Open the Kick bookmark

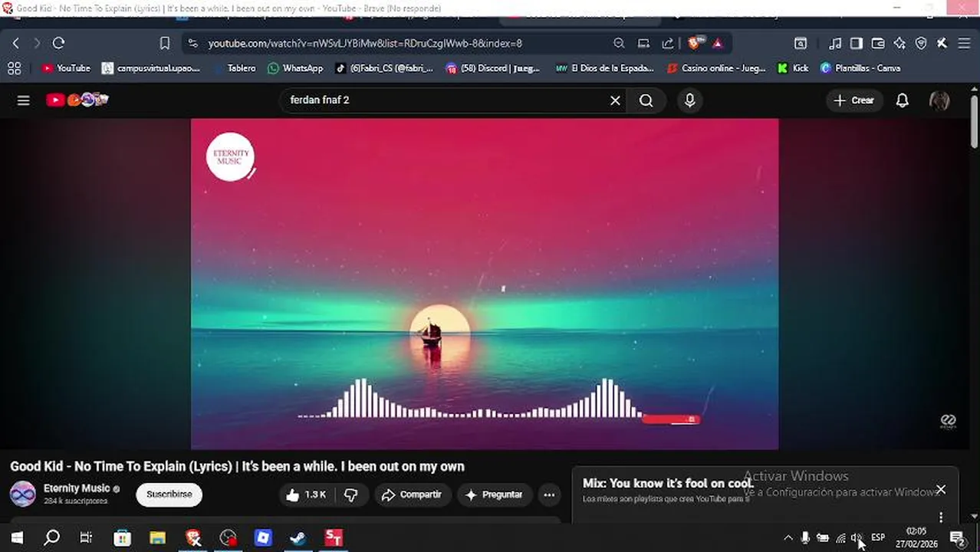click(793, 68)
